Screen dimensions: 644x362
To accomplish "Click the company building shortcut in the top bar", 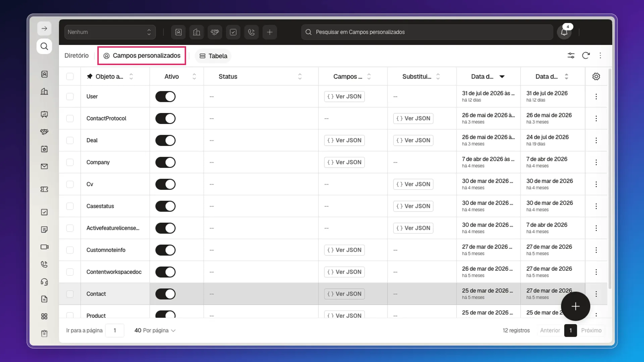I will pyautogui.click(x=197, y=32).
